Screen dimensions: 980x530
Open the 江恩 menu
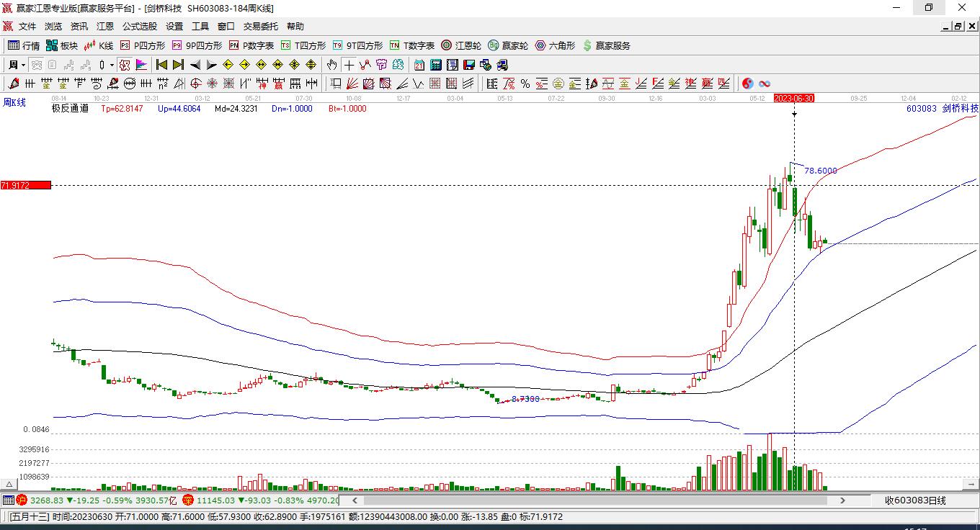tap(105, 27)
